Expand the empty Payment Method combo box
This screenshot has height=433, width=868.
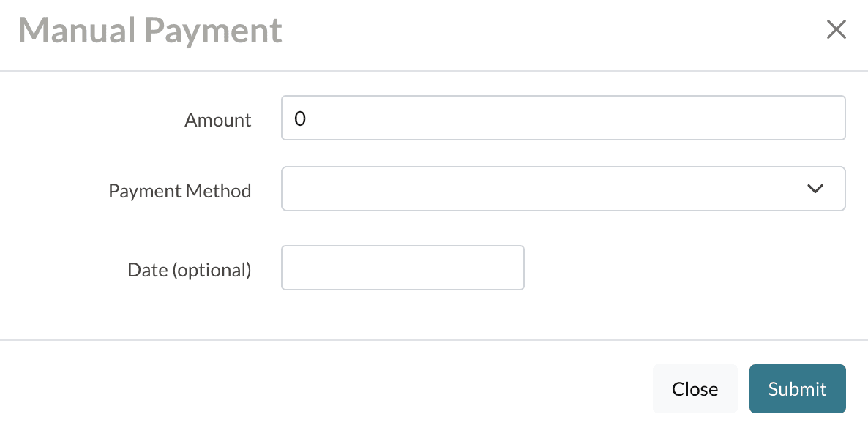563,189
